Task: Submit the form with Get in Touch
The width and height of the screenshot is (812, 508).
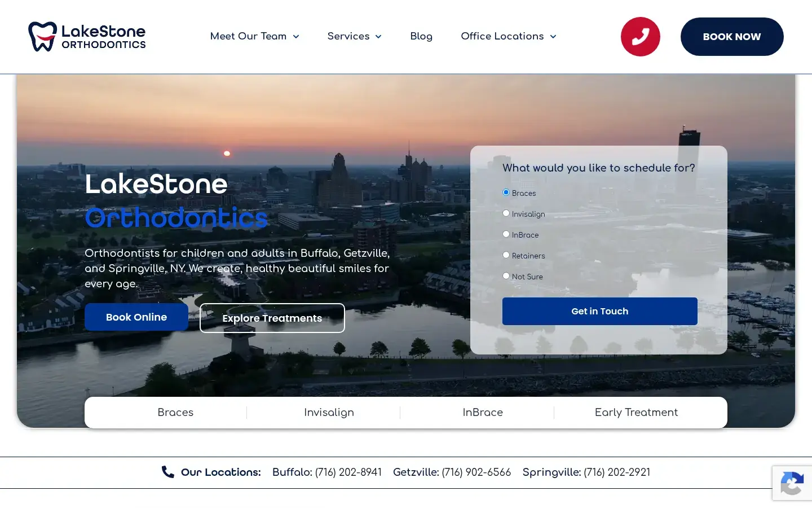Action: tap(600, 311)
